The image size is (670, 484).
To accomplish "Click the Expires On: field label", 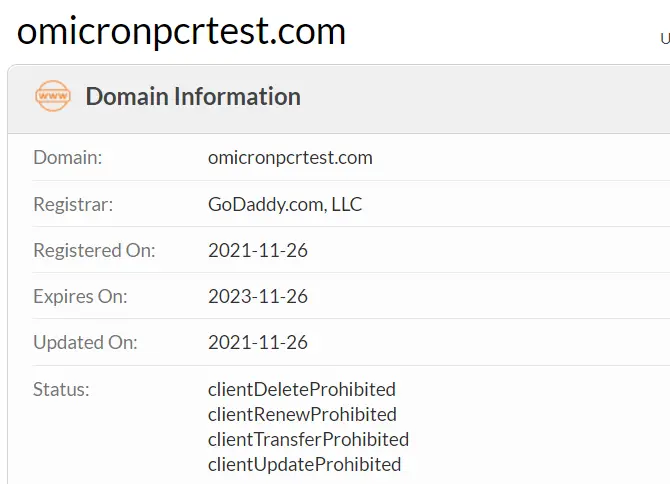I will click(80, 296).
